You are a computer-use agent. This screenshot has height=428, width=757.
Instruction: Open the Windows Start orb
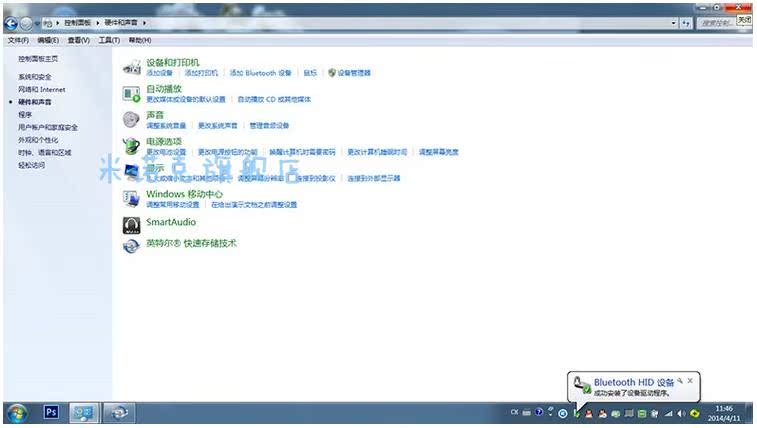pyautogui.click(x=17, y=413)
